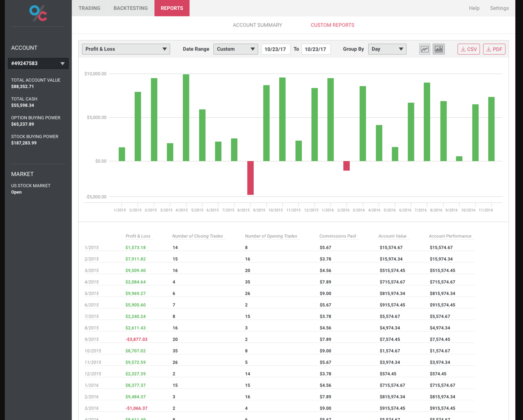Click the Account Value column header
This screenshot has height=420, width=523.
392,236
